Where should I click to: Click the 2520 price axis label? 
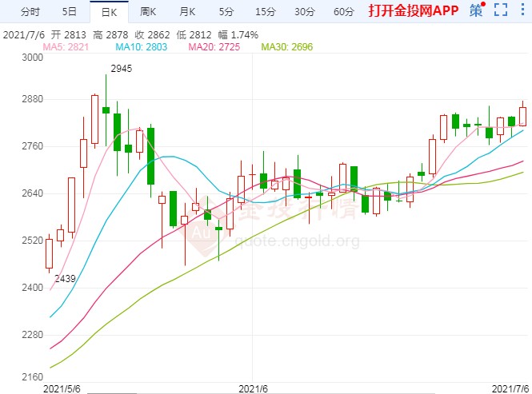pyautogui.click(x=33, y=241)
